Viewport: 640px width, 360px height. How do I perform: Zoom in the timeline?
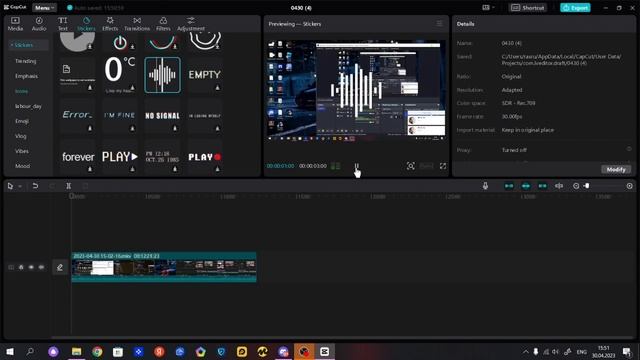pos(629,186)
